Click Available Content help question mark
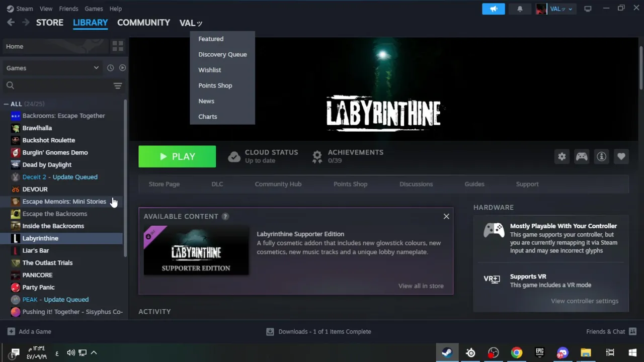 point(225,216)
